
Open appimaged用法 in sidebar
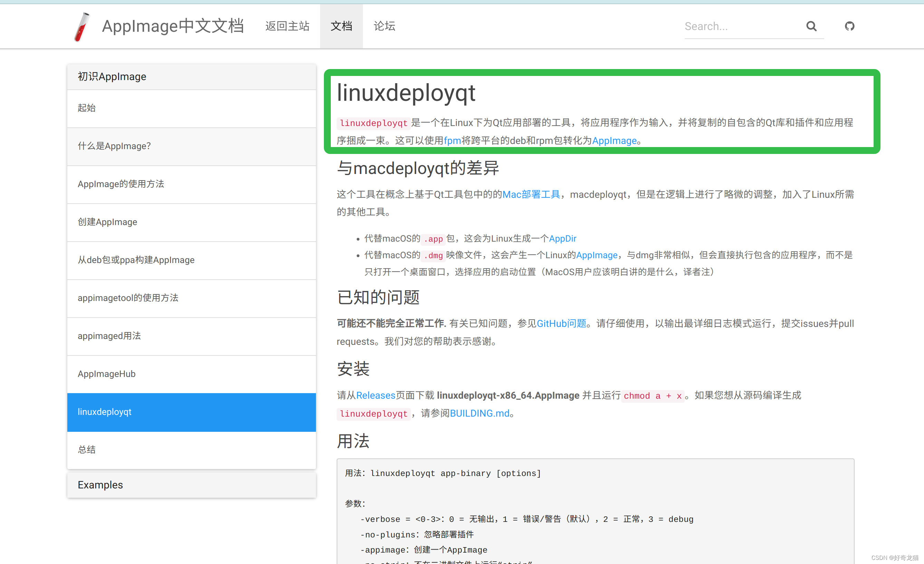coord(191,336)
